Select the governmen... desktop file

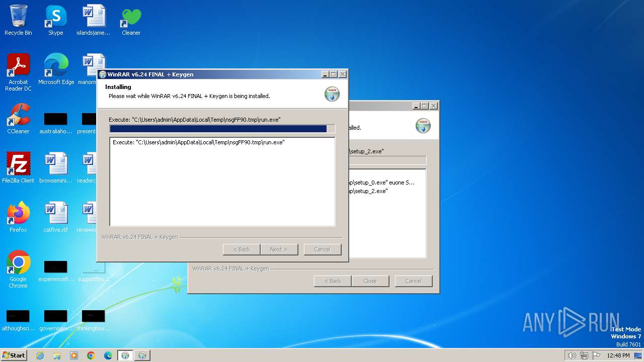point(55,321)
